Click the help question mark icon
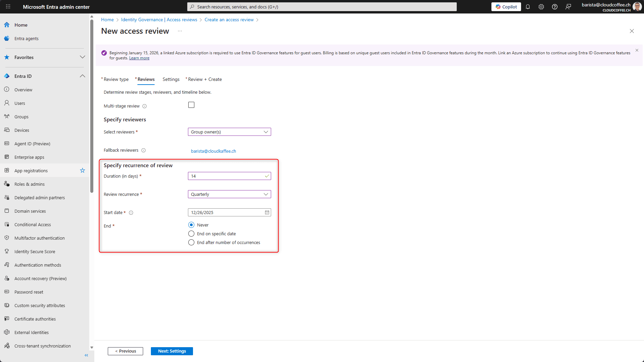Image resolution: width=644 pixels, height=362 pixels. (555, 7)
